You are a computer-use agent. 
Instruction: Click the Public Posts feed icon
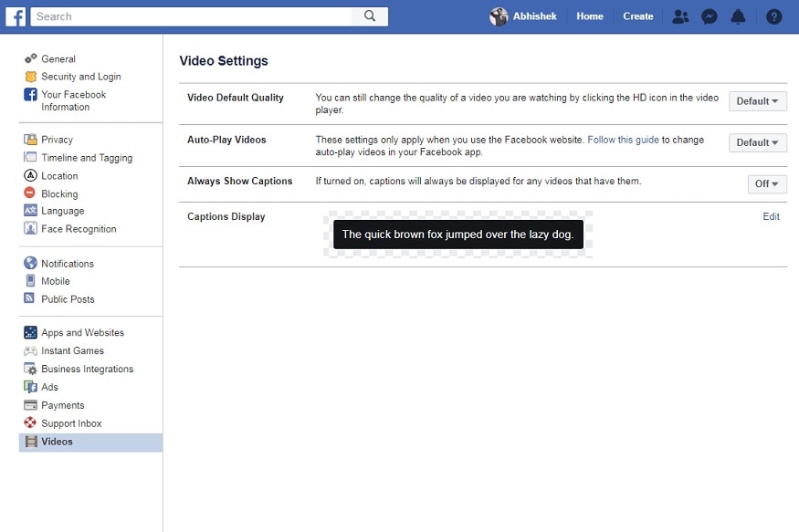click(x=29, y=298)
